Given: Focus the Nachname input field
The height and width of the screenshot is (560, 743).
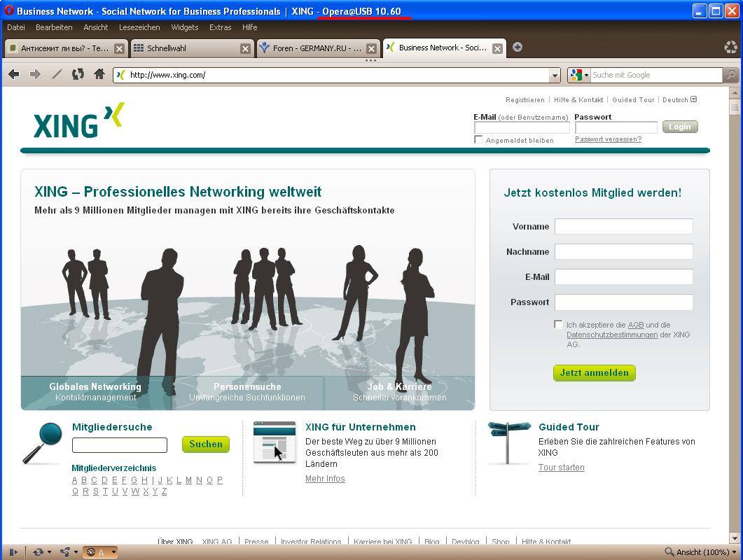Looking at the screenshot, I should point(623,251).
